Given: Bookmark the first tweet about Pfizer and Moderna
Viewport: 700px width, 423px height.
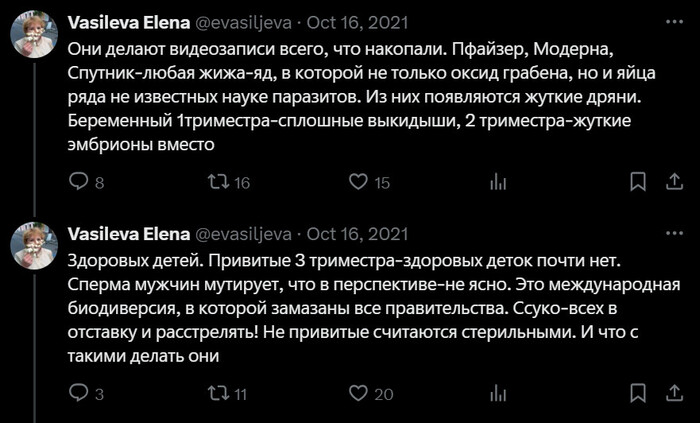Looking at the screenshot, I should pyautogui.click(x=637, y=182).
